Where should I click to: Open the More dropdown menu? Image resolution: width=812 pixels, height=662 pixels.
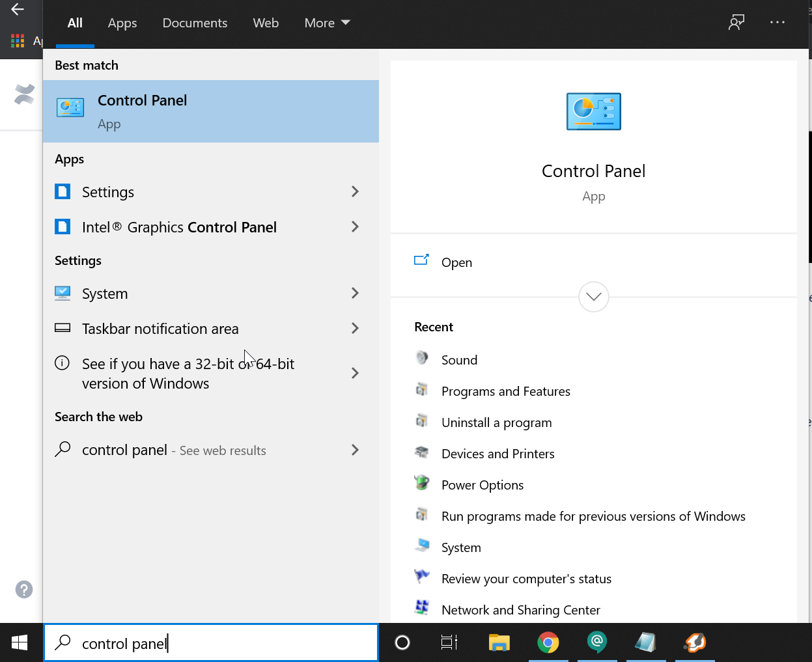coord(327,23)
